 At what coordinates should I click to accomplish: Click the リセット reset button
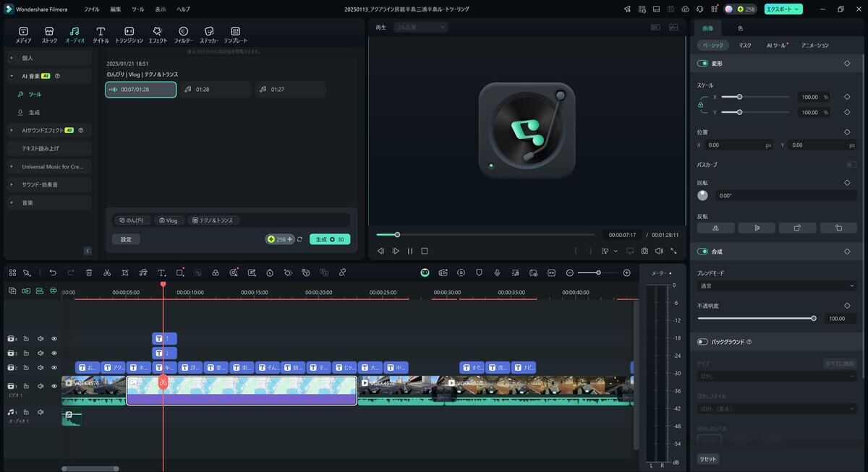coord(708,459)
